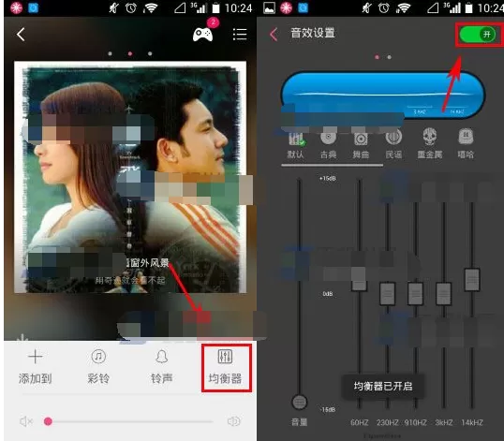Select the 重金属 heavy metal preset
This screenshot has width=504, height=441.
click(x=429, y=144)
